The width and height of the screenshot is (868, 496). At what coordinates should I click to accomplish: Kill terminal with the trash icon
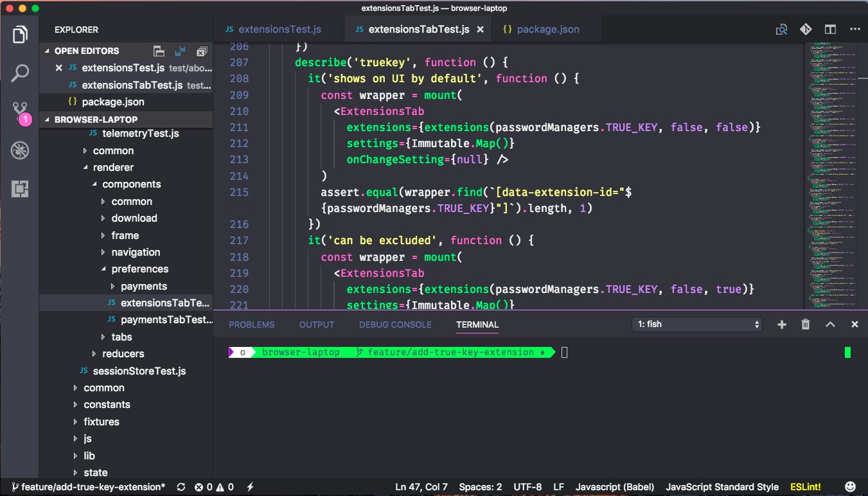click(806, 324)
